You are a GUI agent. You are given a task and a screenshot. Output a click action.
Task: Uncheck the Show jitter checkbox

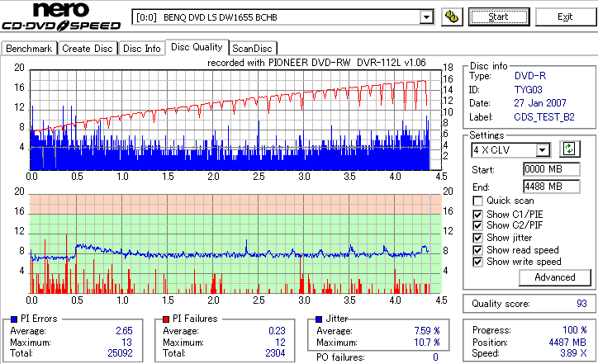tap(477, 238)
